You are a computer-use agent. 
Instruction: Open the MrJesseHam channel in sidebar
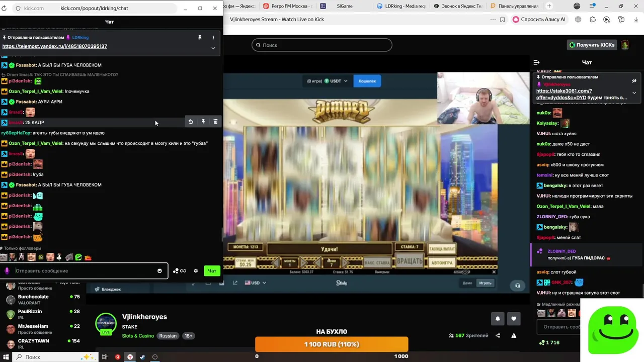[x=43, y=329]
